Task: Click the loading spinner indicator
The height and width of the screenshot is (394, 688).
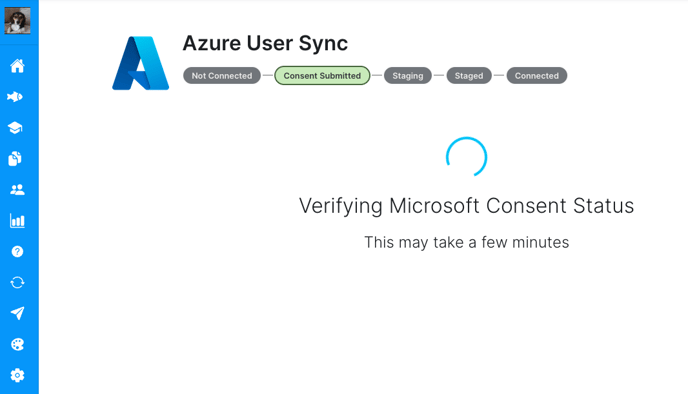Action: click(x=466, y=157)
